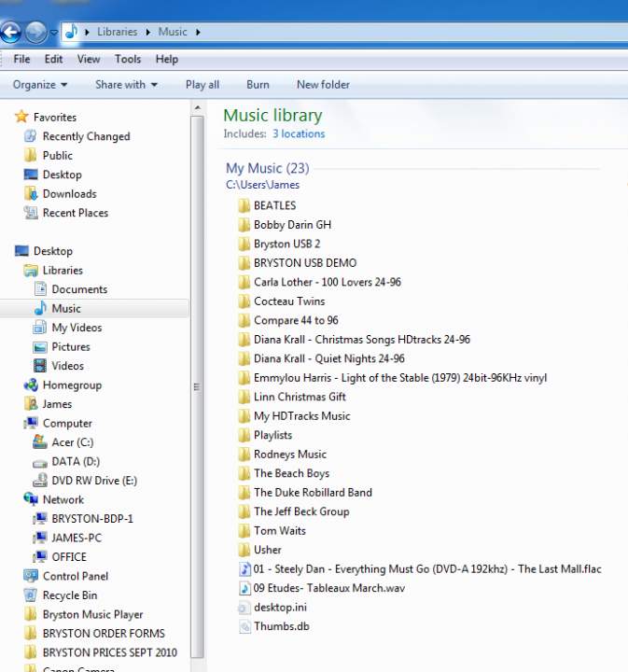The width and height of the screenshot is (628, 672).
Task: Open the Tools menu
Action: pyautogui.click(x=128, y=59)
